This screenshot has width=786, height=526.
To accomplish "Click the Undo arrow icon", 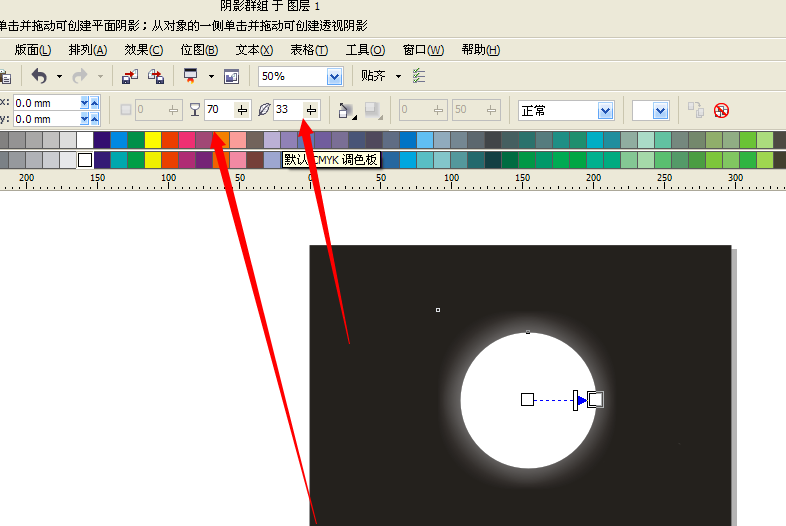I will coord(39,76).
